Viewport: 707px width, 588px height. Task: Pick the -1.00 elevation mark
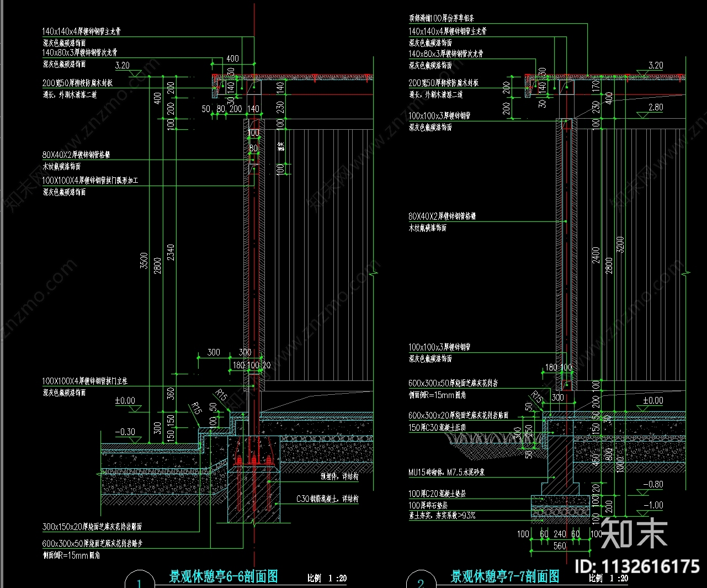tap(653, 505)
